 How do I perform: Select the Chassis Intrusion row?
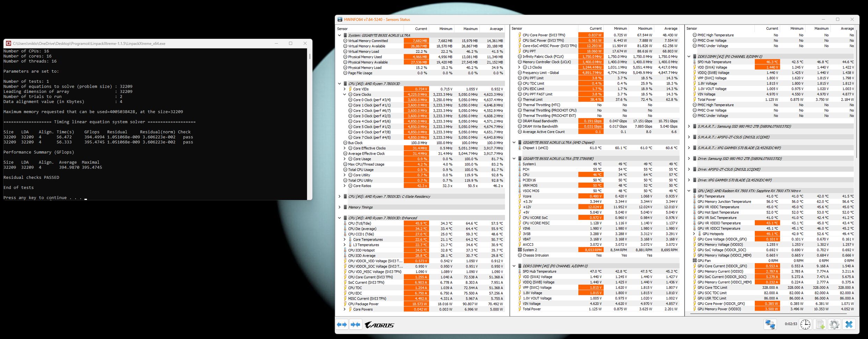tap(595, 255)
